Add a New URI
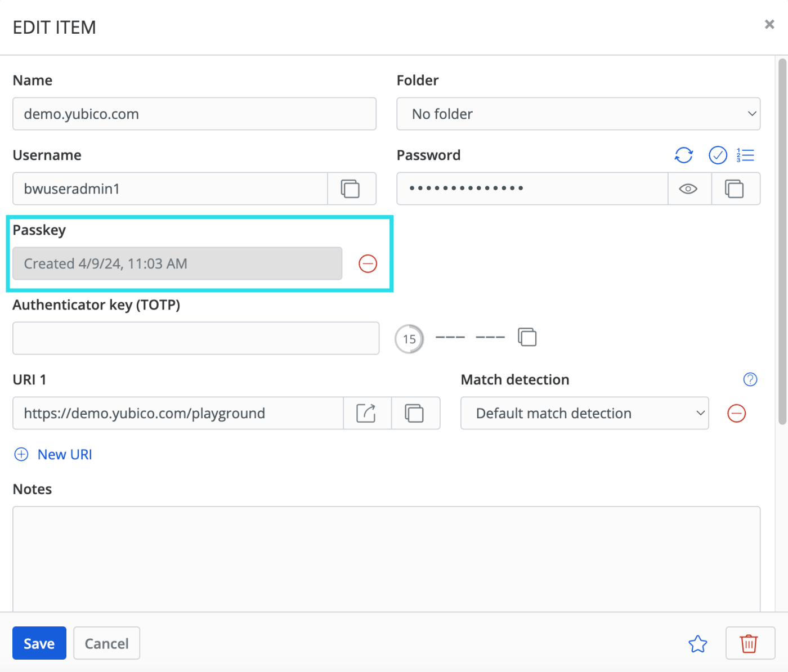Image resolution: width=788 pixels, height=672 pixels. coord(53,455)
